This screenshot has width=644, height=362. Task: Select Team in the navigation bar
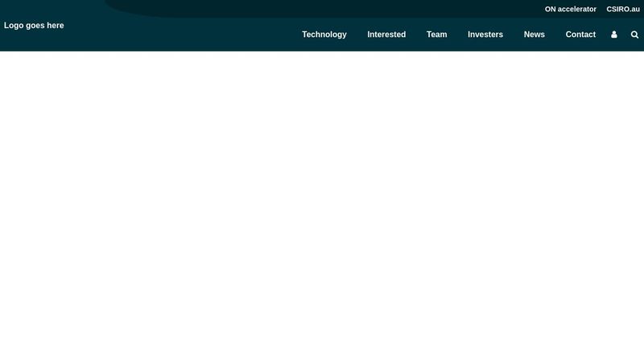click(436, 35)
